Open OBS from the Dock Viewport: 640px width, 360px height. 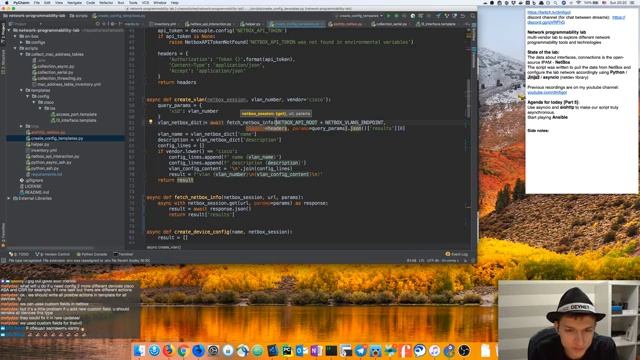pyautogui.click(x=464, y=350)
